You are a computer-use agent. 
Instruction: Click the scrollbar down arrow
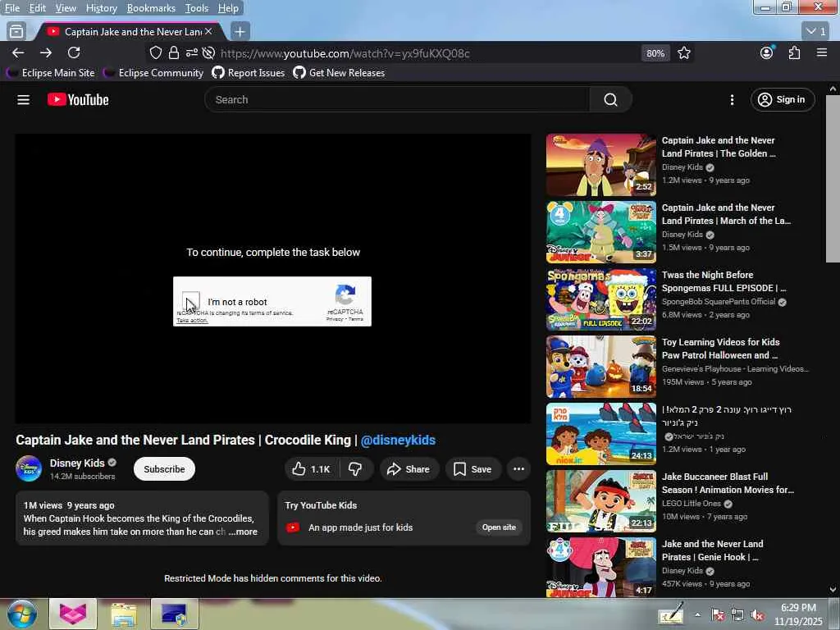[833, 590]
